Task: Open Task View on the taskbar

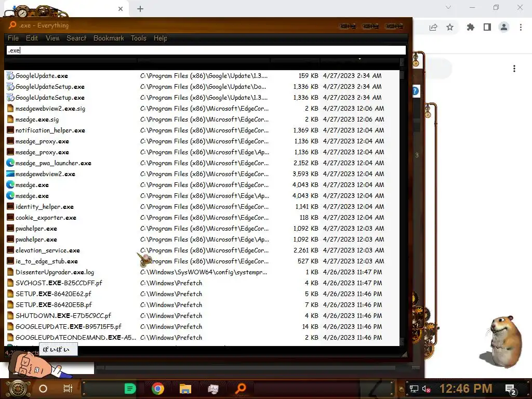Action: coord(68,389)
